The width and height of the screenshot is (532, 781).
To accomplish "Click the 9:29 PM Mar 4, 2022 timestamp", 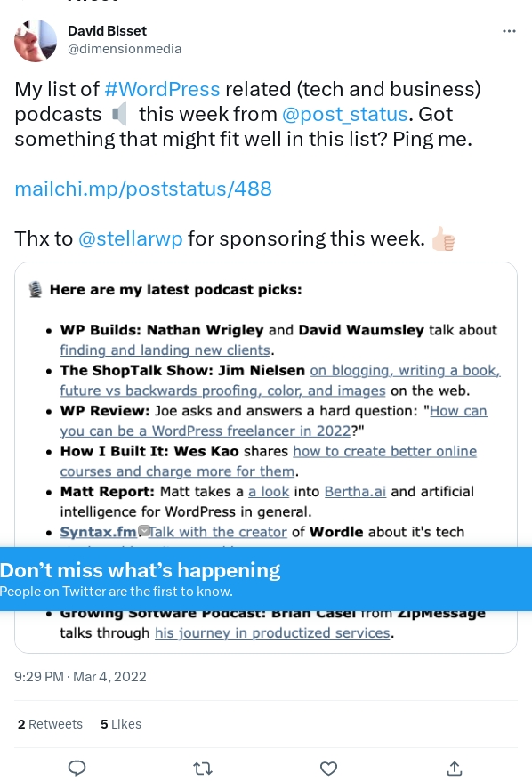I will [80, 676].
